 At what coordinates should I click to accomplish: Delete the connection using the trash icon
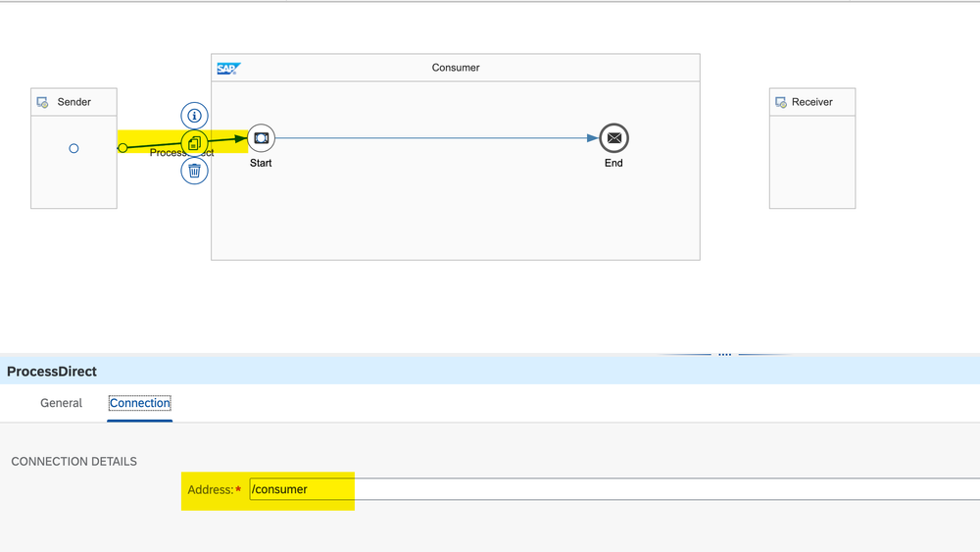[194, 172]
